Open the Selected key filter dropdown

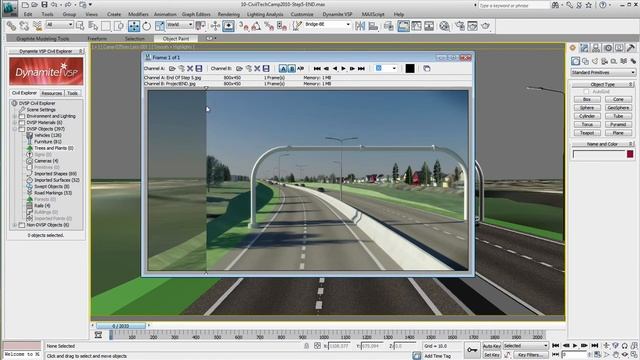[x=525, y=346]
